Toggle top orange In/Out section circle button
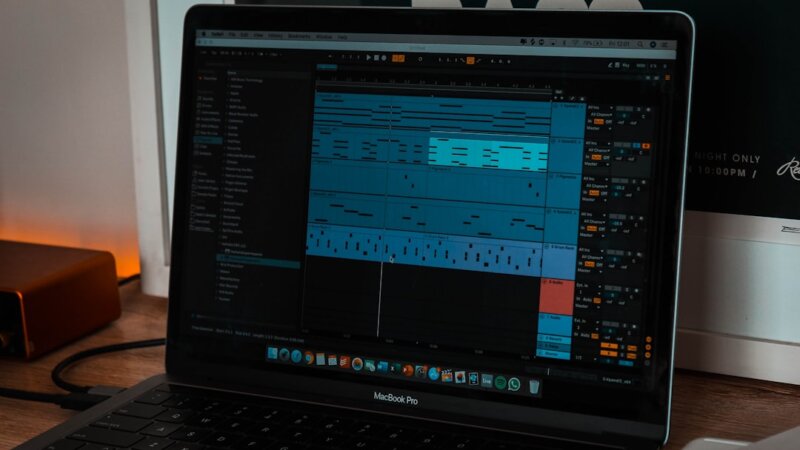This screenshot has height=450, width=800. (x=648, y=339)
